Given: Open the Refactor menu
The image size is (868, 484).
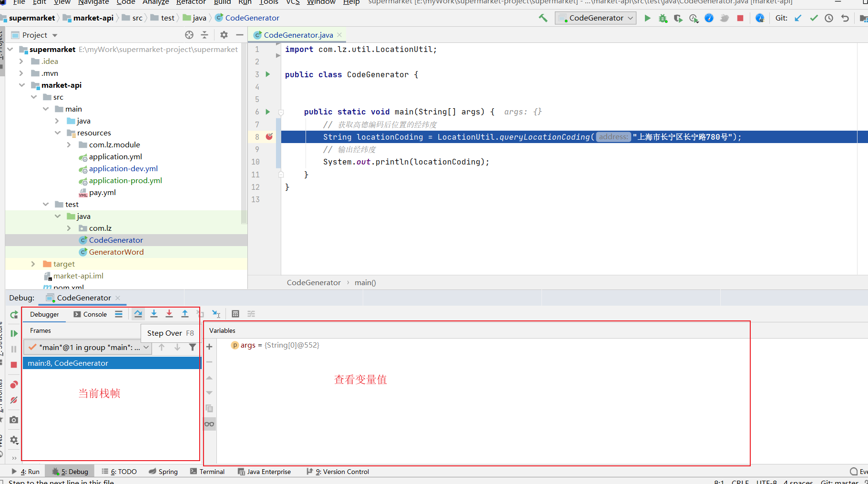Looking at the screenshot, I should coord(191,2).
